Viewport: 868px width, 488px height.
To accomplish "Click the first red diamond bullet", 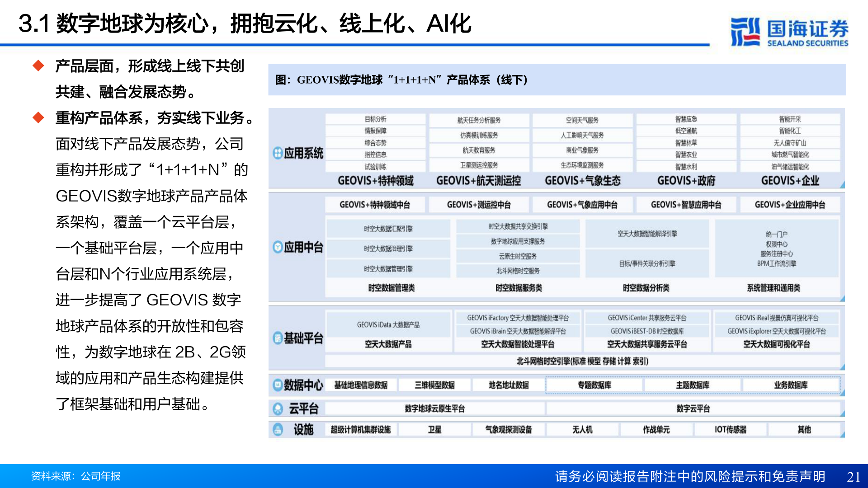I will 38,66.
